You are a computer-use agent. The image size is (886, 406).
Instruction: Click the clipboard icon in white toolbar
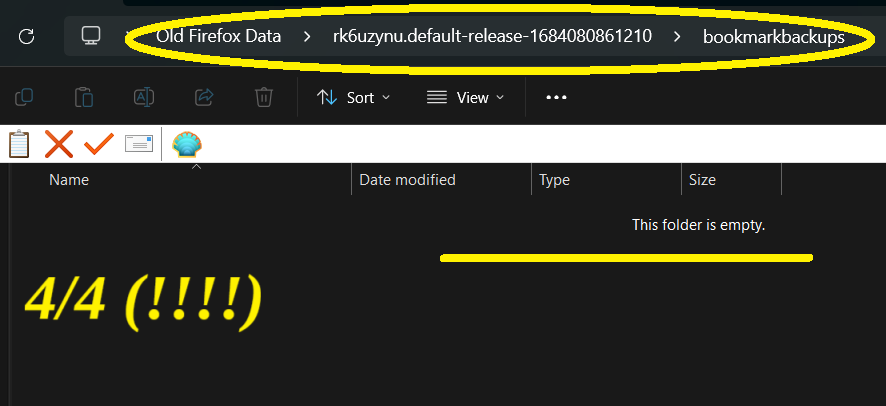19,144
